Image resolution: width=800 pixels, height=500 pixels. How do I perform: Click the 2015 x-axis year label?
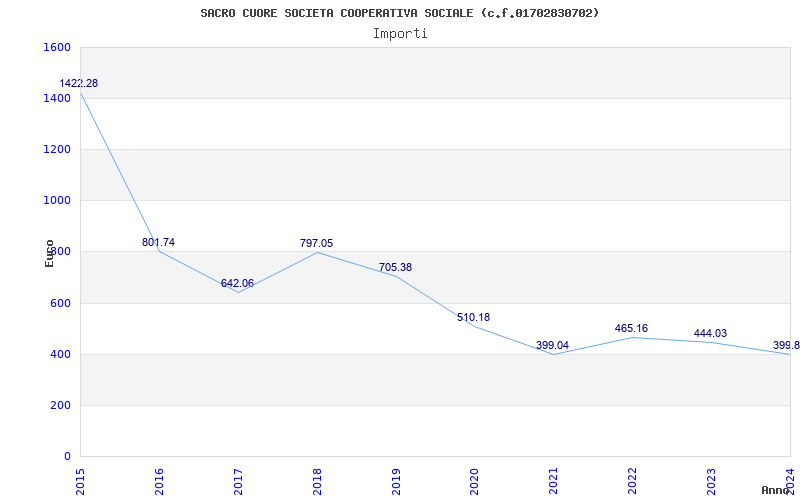[80, 481]
